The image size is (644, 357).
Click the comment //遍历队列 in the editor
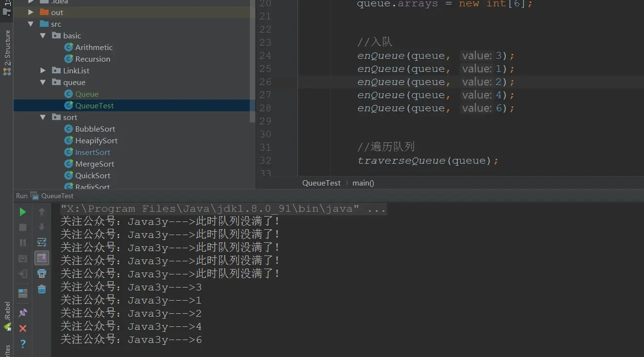(386, 147)
